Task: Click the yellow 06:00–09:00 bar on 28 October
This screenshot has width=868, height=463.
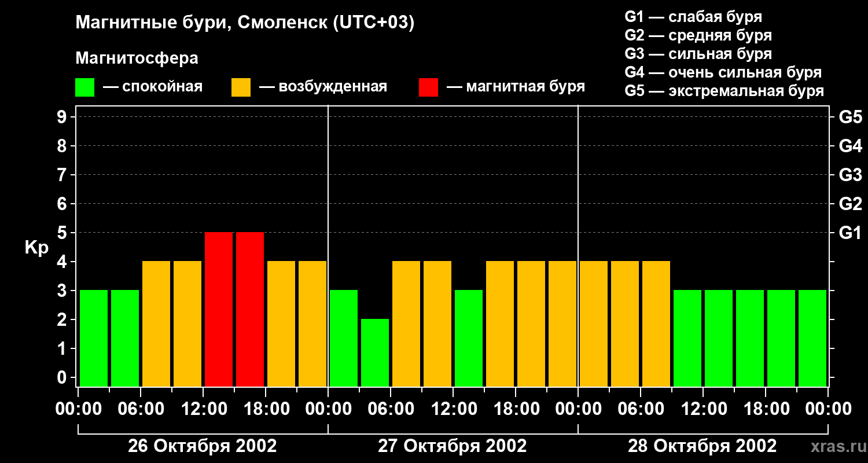Action: pos(656,324)
